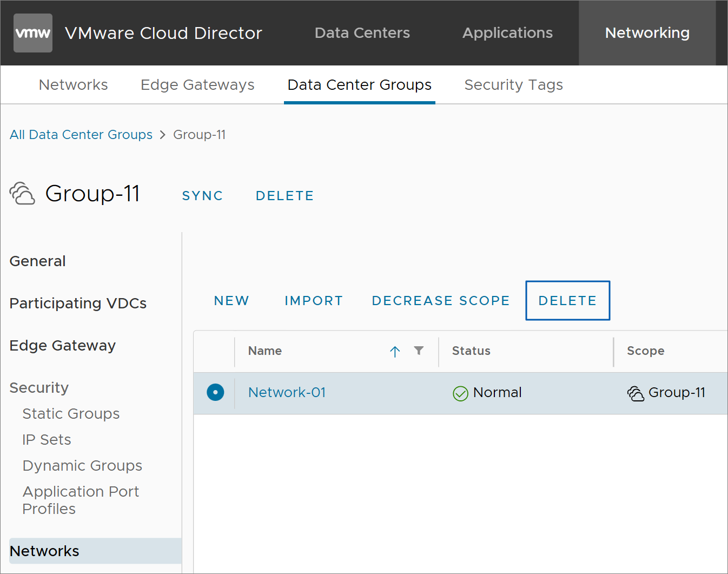Screen dimensions: 728x574
Task: Open Application Port Profiles under Security
Action: [81, 500]
